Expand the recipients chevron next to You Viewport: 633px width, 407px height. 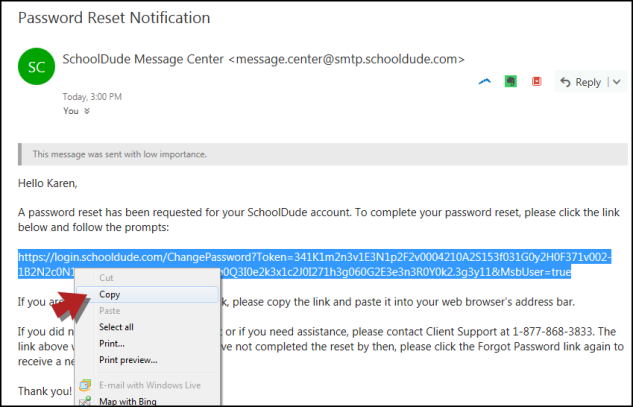pos(87,111)
